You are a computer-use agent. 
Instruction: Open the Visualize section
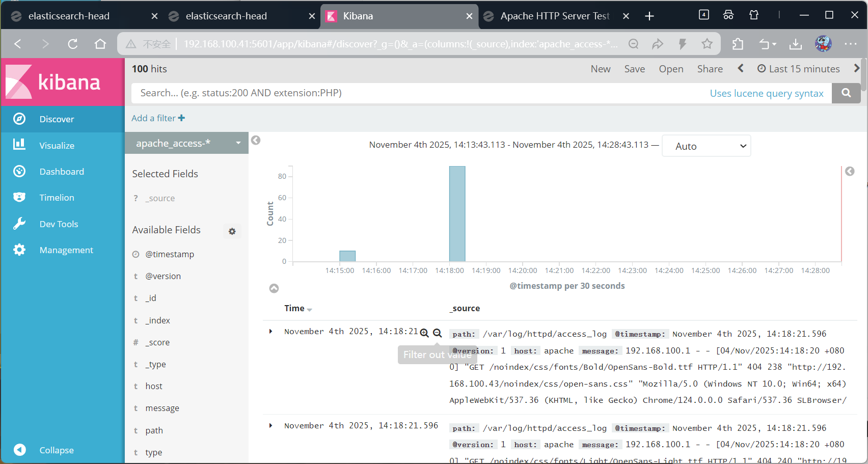(x=62, y=146)
